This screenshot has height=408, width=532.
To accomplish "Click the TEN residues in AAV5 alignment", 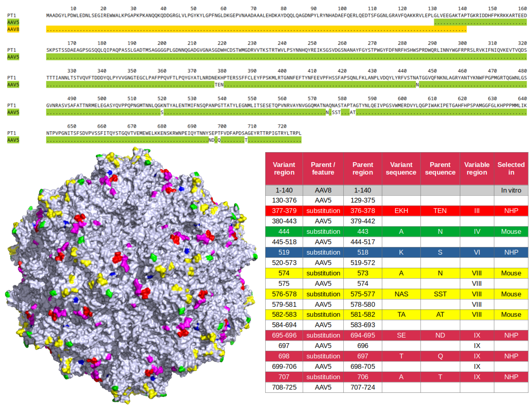I will (x=219, y=85).
